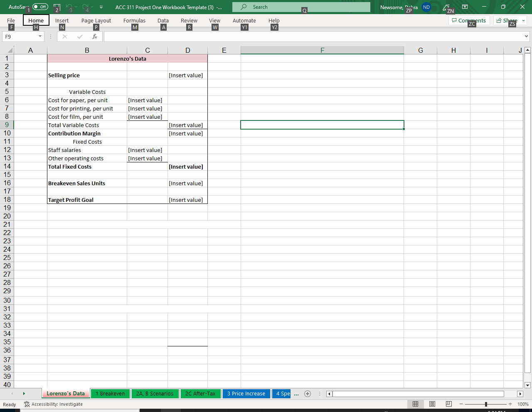Click the Total Variable Costs cell
Screen dimensions: 532x412
pos(87,125)
